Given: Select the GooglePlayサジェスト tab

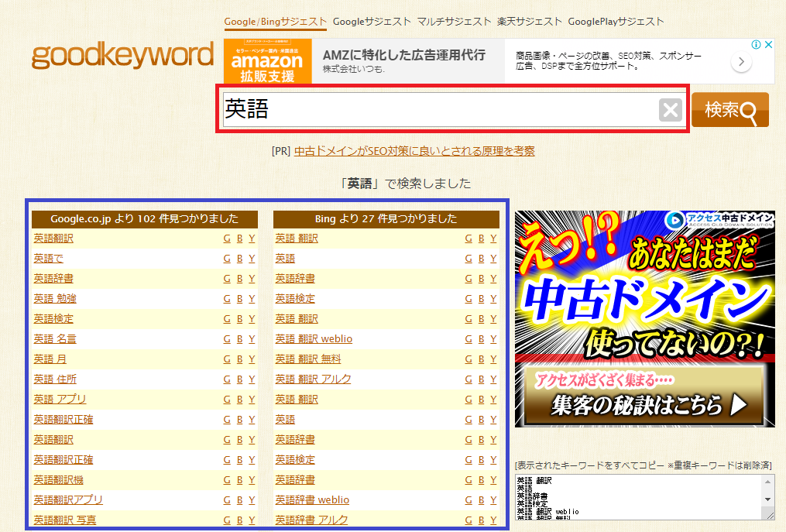Looking at the screenshot, I should (616, 22).
